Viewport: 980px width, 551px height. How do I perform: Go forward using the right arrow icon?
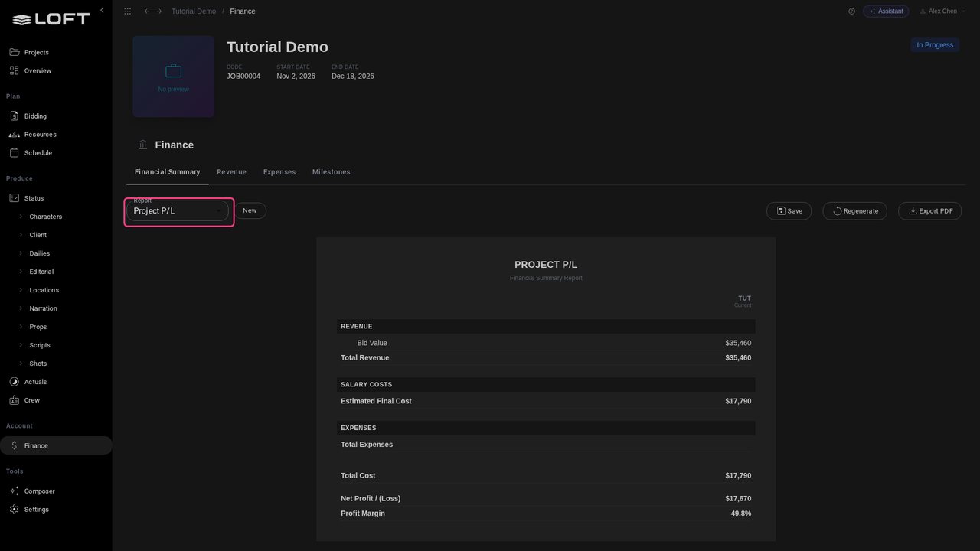click(x=159, y=11)
